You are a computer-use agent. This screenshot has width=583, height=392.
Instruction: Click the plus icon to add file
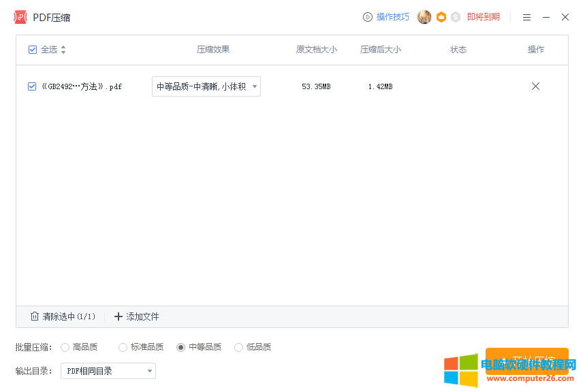click(119, 316)
